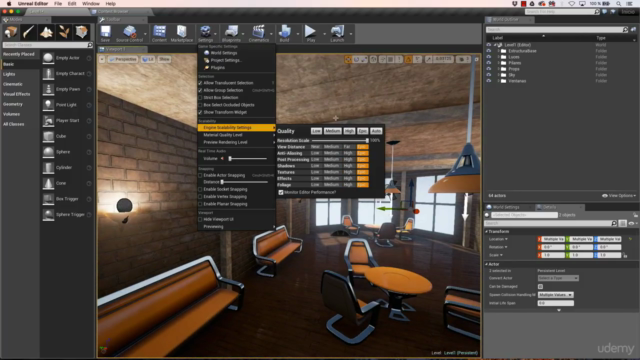Image resolution: width=640 pixels, height=360 pixels.
Task: Select the Paint mode brush icon
Action: coord(29,32)
